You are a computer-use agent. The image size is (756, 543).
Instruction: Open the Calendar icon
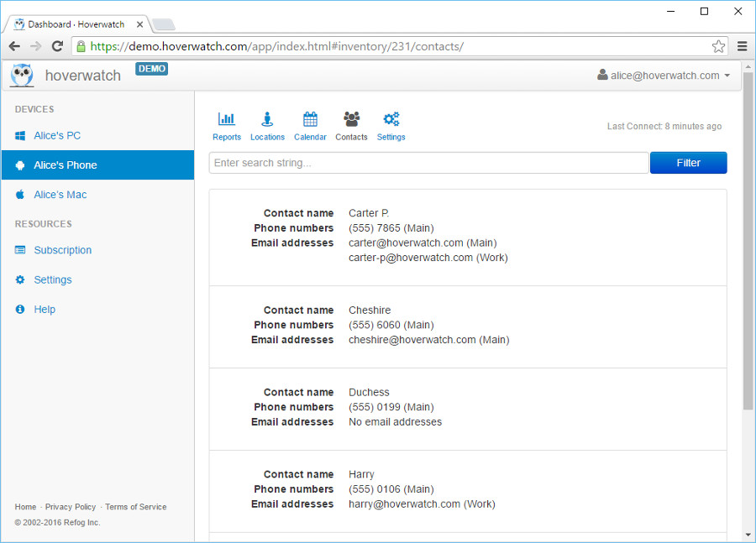[x=310, y=119]
